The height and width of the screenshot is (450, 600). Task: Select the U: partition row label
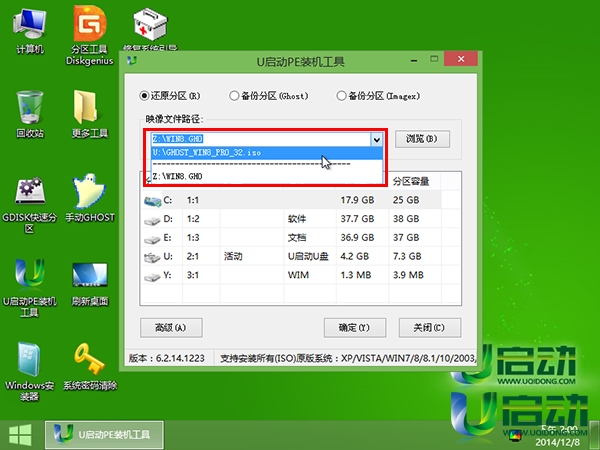point(168,256)
